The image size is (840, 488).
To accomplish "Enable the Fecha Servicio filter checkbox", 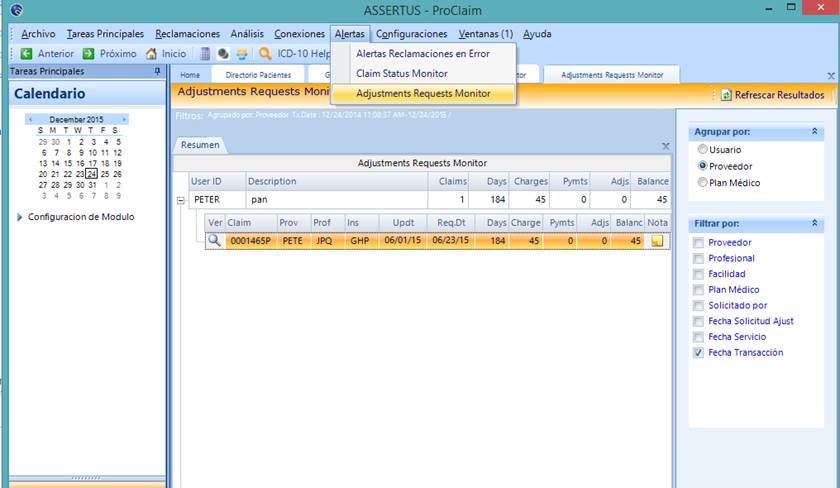I will point(698,337).
